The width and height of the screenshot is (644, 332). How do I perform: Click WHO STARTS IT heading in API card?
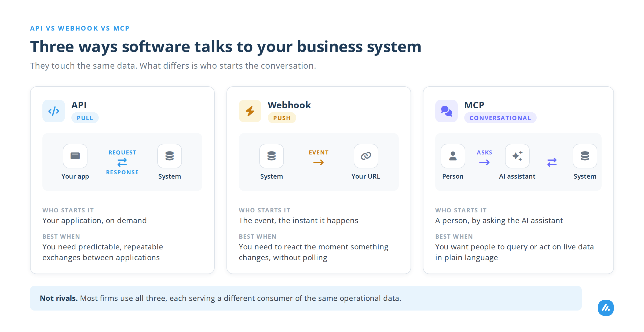pos(68,210)
